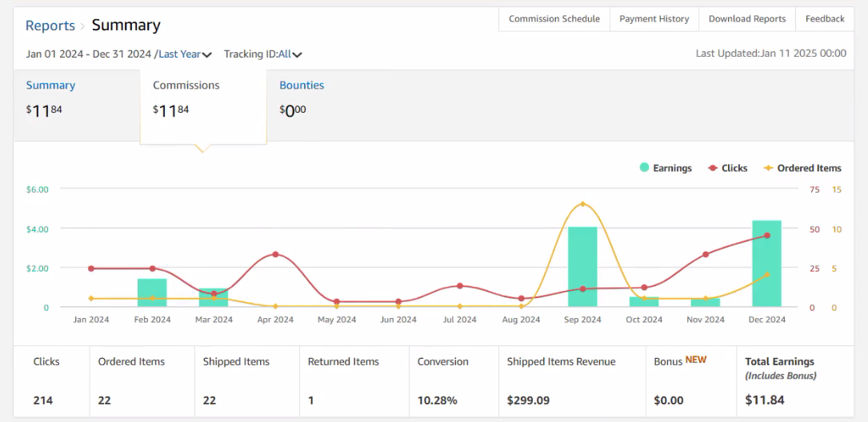Select the Bounties tab
This screenshot has height=422, width=868.
[302, 86]
